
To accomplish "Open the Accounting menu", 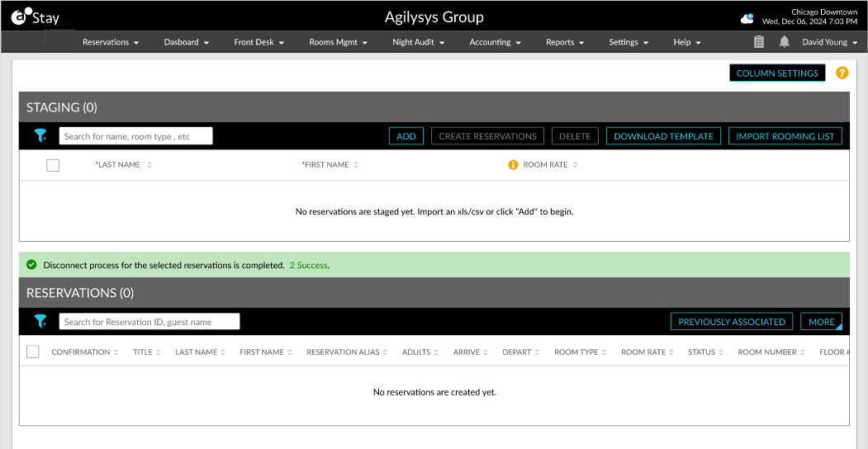I will 496,42.
